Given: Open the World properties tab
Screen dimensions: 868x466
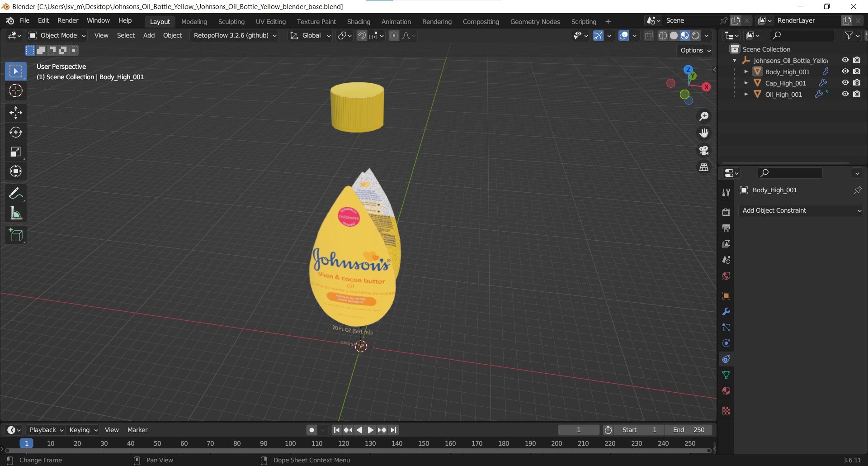Looking at the screenshot, I should click(x=726, y=276).
